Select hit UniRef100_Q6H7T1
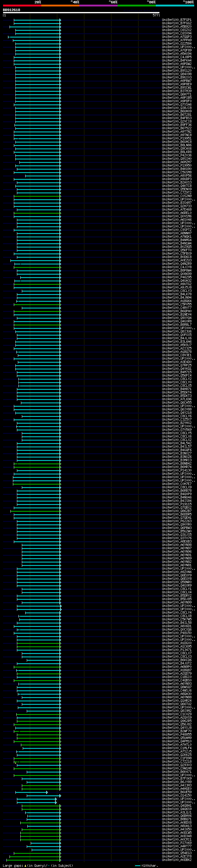 point(176,94)
